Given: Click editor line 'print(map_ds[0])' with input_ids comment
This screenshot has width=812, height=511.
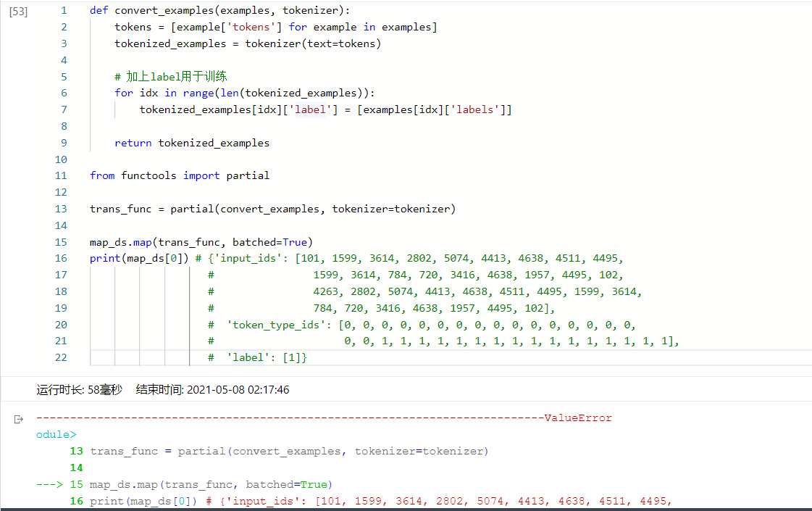Looking at the screenshot, I should [356, 258].
